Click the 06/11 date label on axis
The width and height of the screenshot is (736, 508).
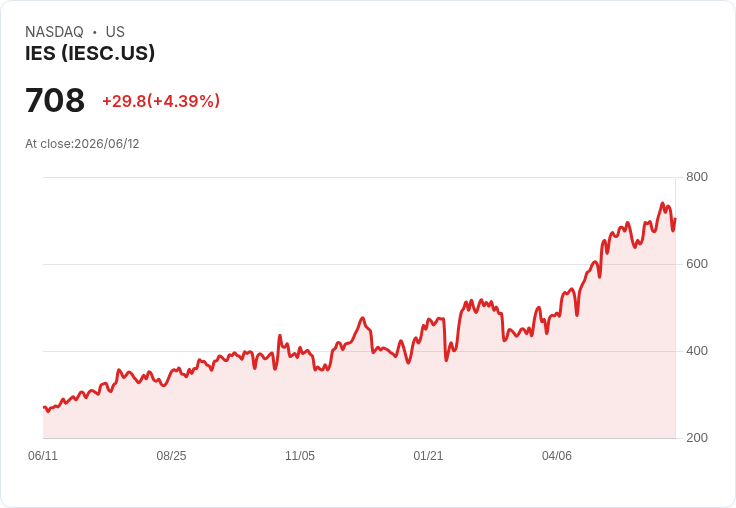point(43,455)
